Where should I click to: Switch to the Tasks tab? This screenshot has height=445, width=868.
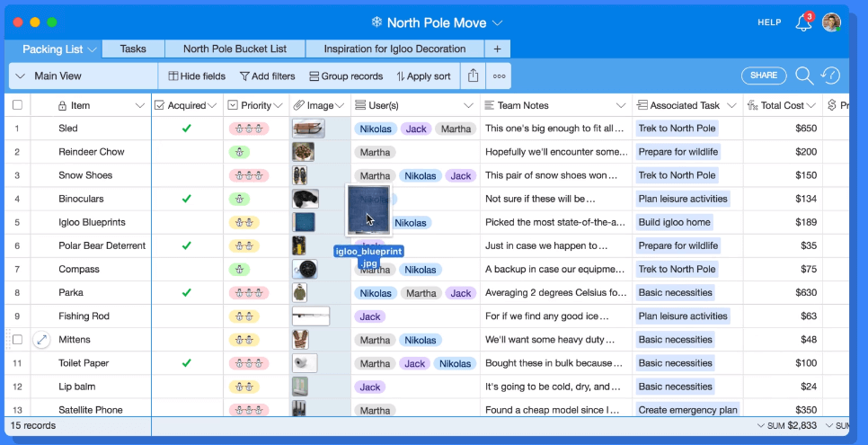click(133, 49)
